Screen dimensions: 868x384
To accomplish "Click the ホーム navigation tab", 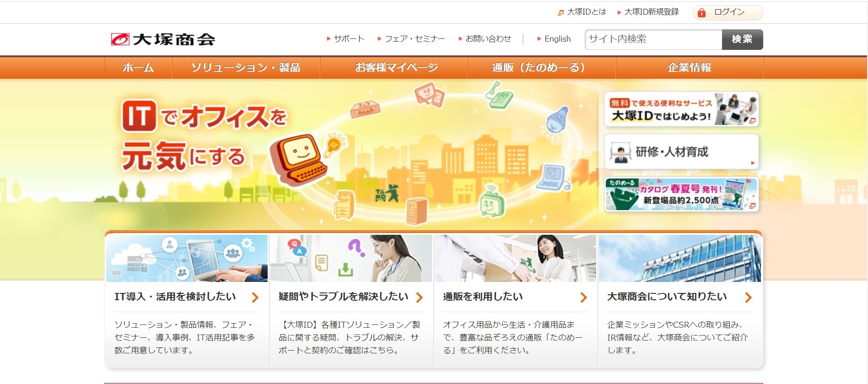I will click(x=138, y=68).
